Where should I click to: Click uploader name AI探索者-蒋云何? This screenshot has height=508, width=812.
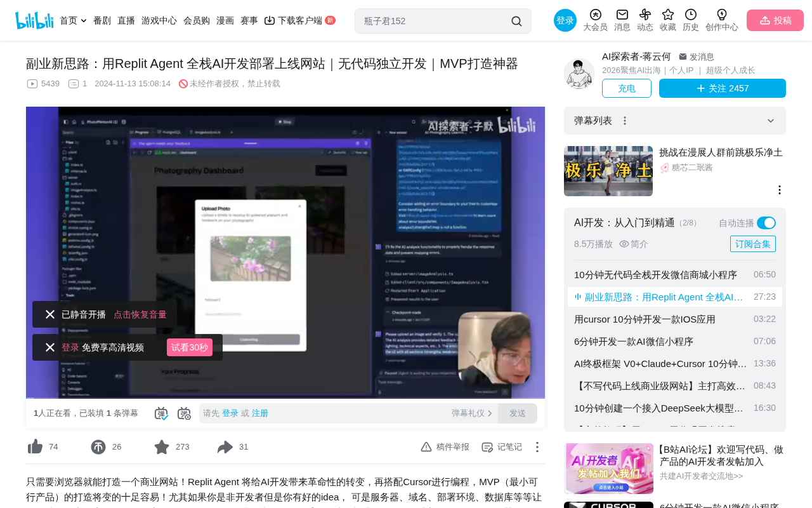636,57
